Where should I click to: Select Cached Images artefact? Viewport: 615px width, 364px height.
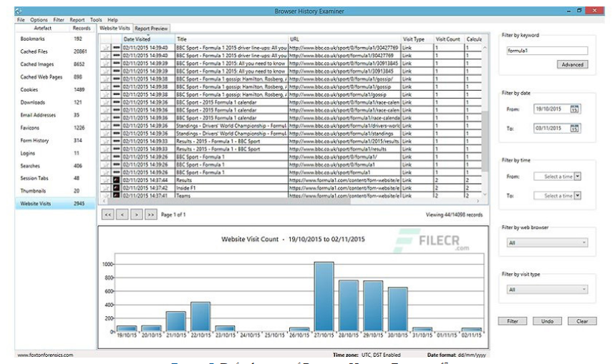pyautogui.click(x=55, y=64)
